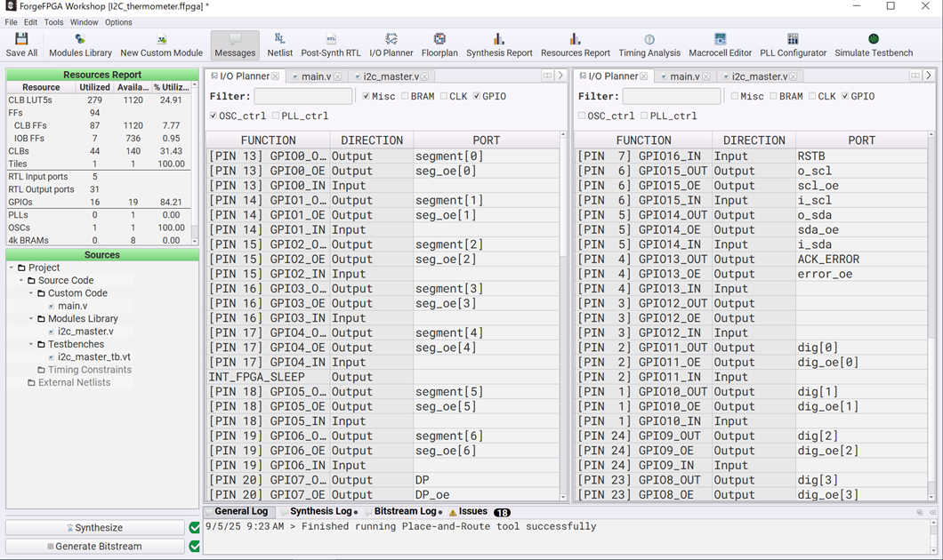This screenshot has height=560, width=943.
Task: Click the left I/O Planner Filter field
Action: point(302,96)
